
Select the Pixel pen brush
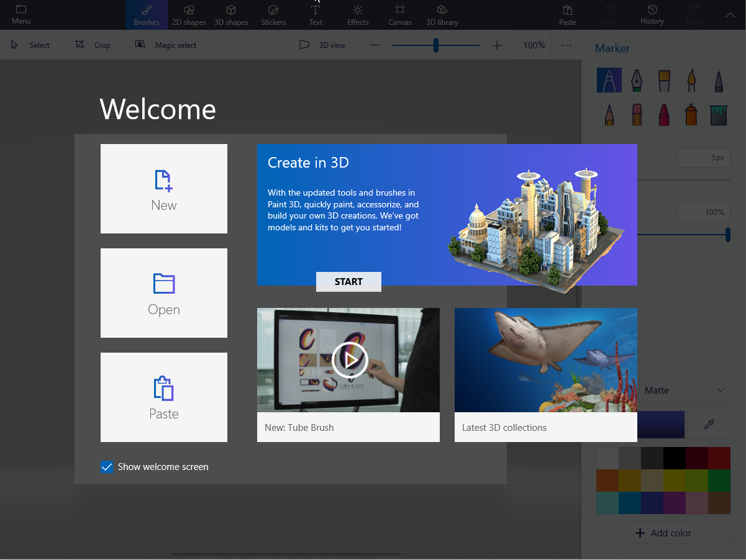pyautogui.click(x=719, y=80)
